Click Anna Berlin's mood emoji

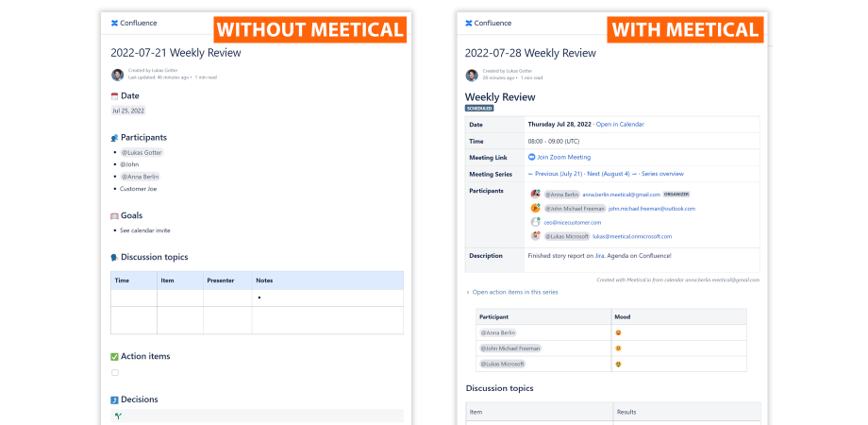click(x=618, y=333)
